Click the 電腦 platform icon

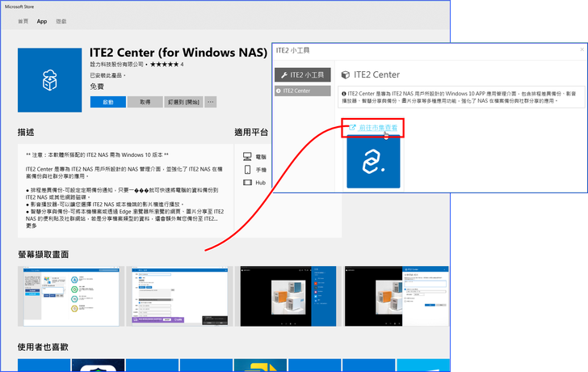click(x=247, y=157)
